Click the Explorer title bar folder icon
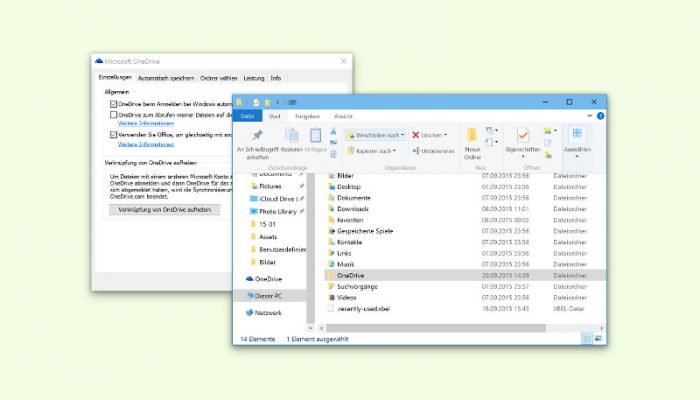700x400 pixels. (x=239, y=102)
